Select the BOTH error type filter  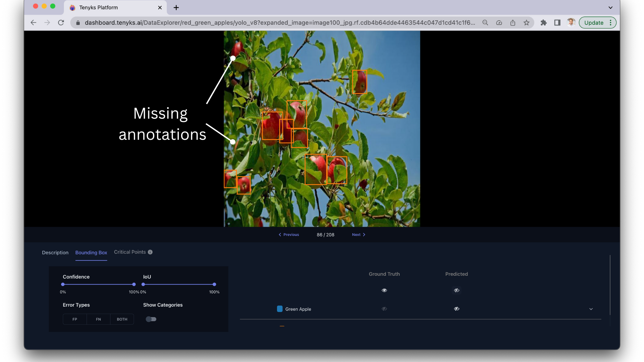pos(122,319)
